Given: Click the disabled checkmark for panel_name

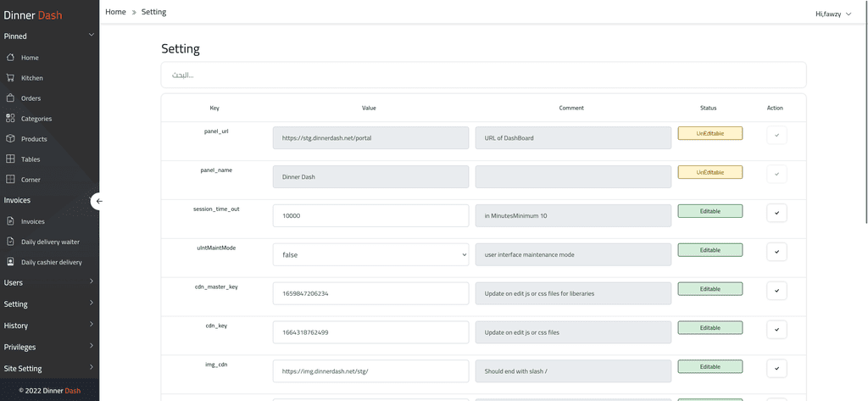Looking at the screenshot, I should pos(776,174).
